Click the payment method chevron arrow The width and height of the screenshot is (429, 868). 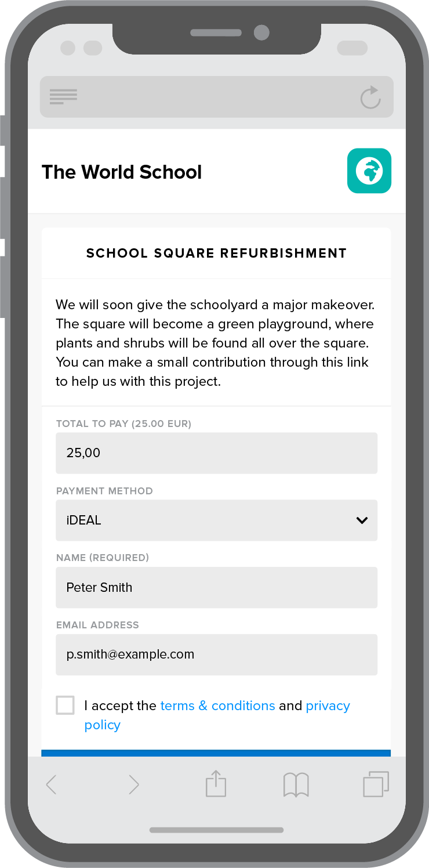point(362,520)
